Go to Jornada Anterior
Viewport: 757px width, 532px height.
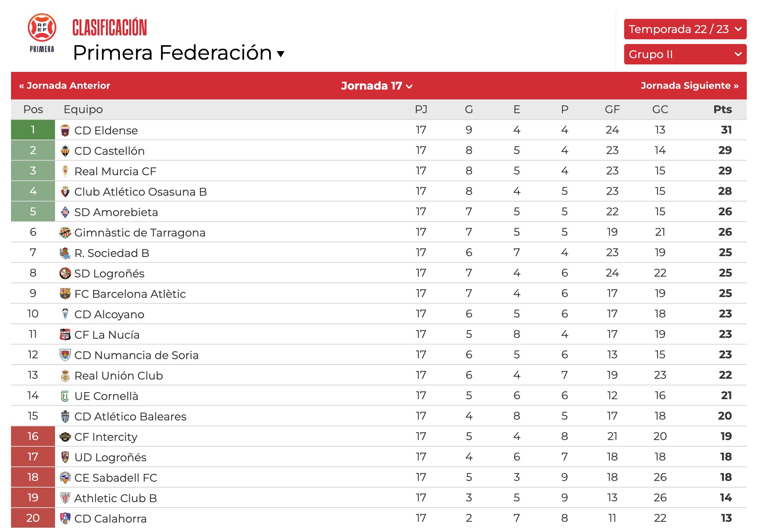tap(64, 86)
